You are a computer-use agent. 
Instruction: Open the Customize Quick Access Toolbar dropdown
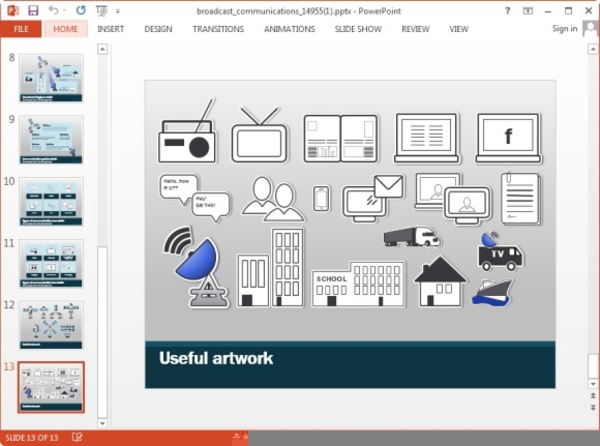pyautogui.click(x=117, y=10)
